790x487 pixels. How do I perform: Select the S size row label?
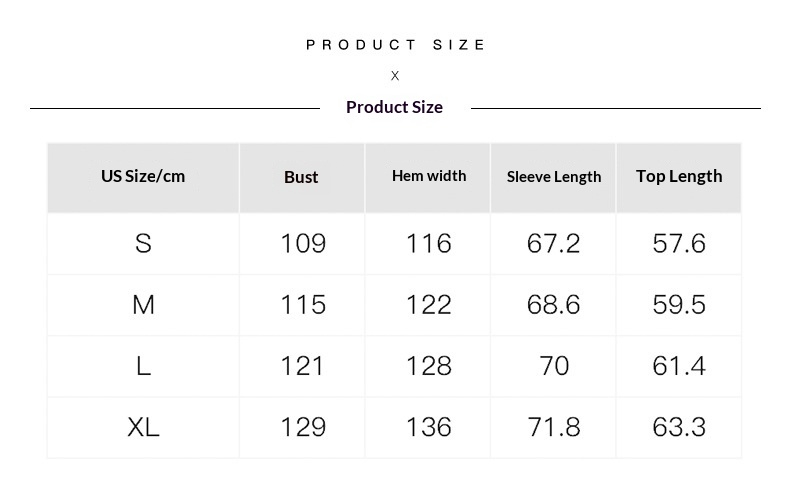(x=143, y=243)
